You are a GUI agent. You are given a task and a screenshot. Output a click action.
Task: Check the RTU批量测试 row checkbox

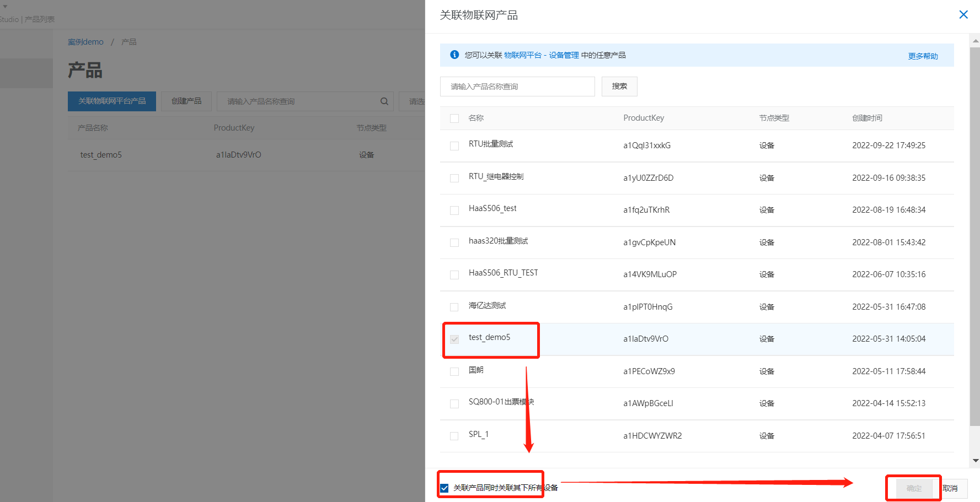click(x=454, y=146)
